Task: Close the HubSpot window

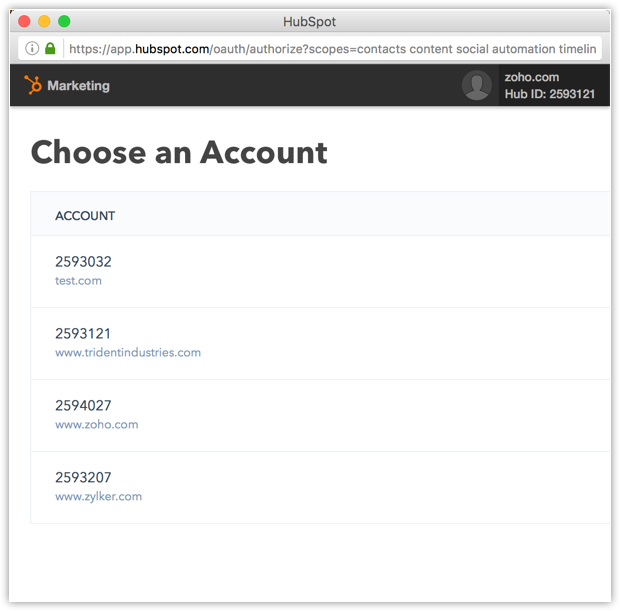Action: tap(24, 21)
